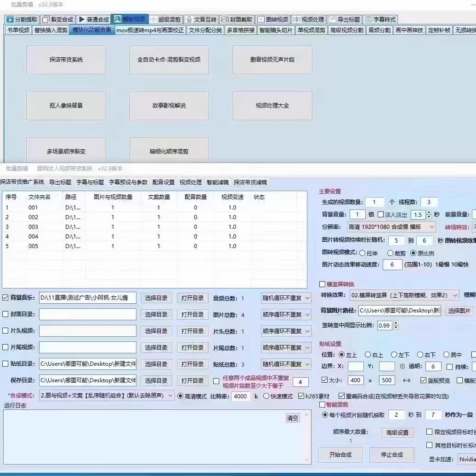Screen dimensions: 476x476
Task: Open 片头视频 row loop mode dropdown
Action: click(x=286, y=331)
